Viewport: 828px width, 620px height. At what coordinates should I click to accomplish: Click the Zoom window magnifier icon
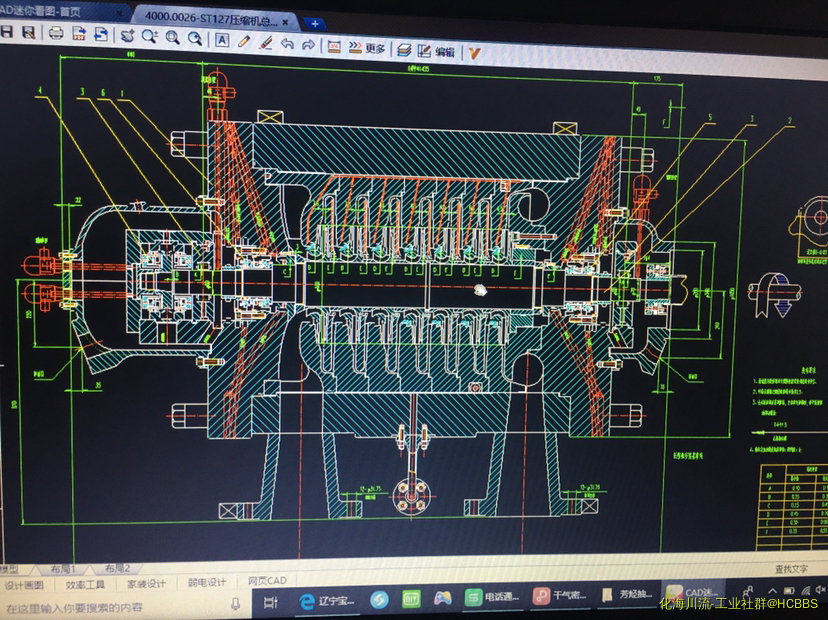(x=172, y=37)
